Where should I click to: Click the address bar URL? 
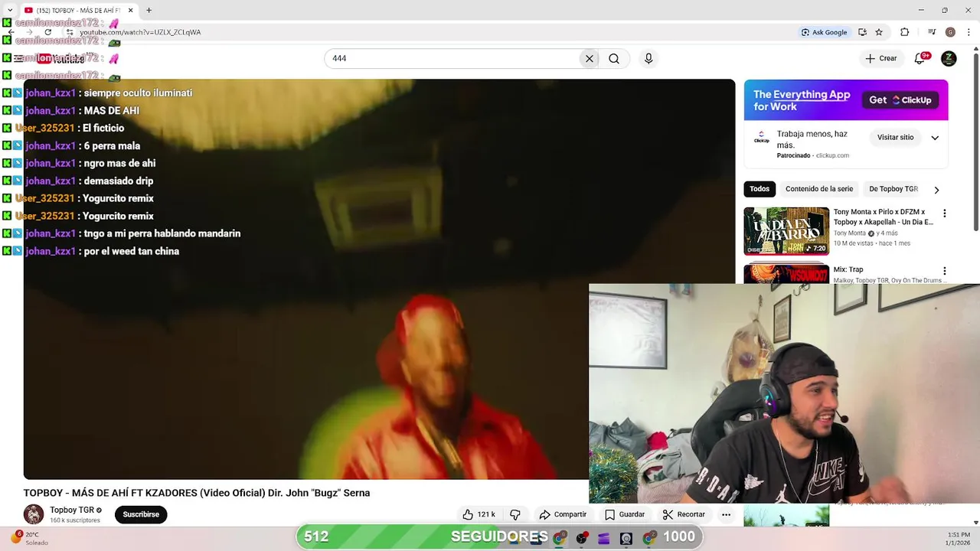140,32
